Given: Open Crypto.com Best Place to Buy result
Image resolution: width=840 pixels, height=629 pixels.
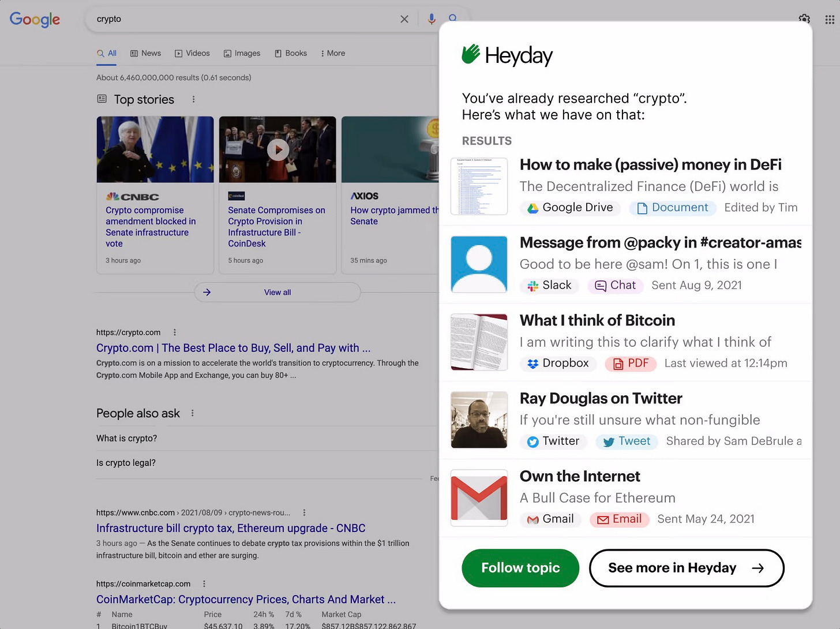Looking at the screenshot, I should [x=233, y=348].
